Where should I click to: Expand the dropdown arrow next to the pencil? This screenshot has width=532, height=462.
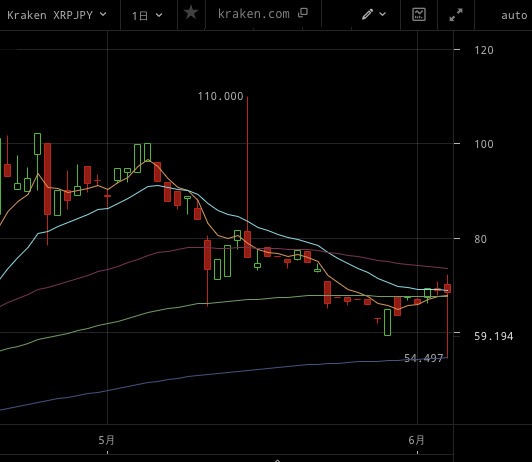point(383,14)
